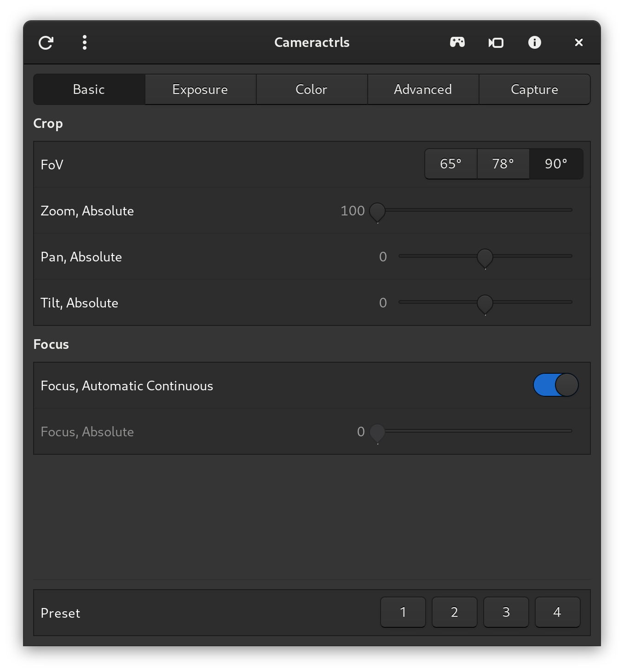The image size is (624, 672).
Task: Click the Tilt, Absolute slider handle
Action: pyautogui.click(x=485, y=303)
